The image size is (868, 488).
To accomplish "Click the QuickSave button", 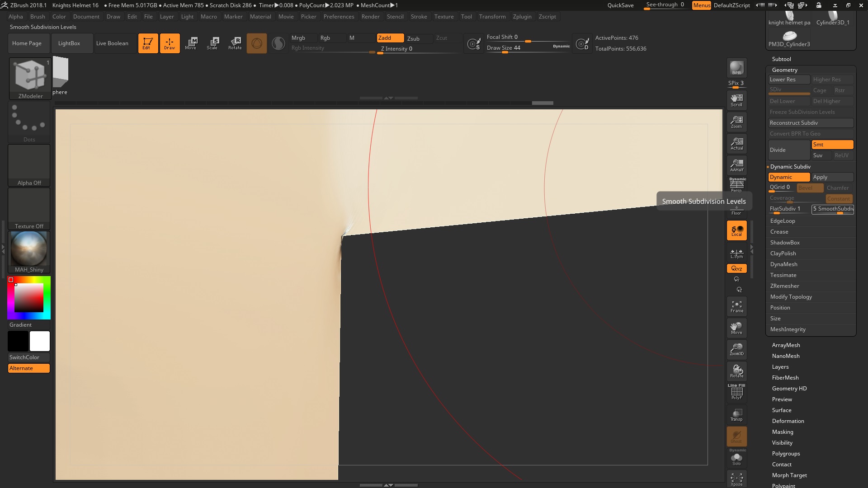I will [620, 5].
